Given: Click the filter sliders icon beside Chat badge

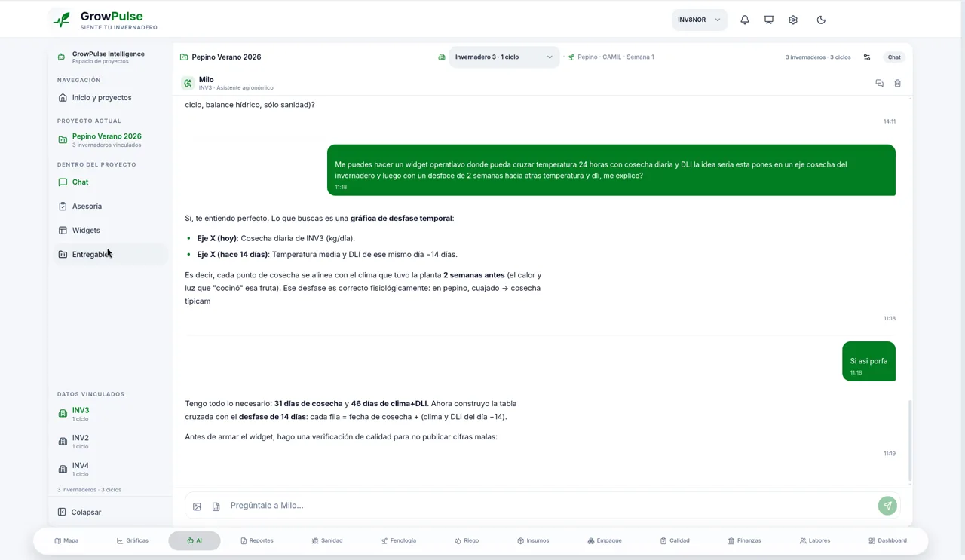Looking at the screenshot, I should (x=867, y=57).
